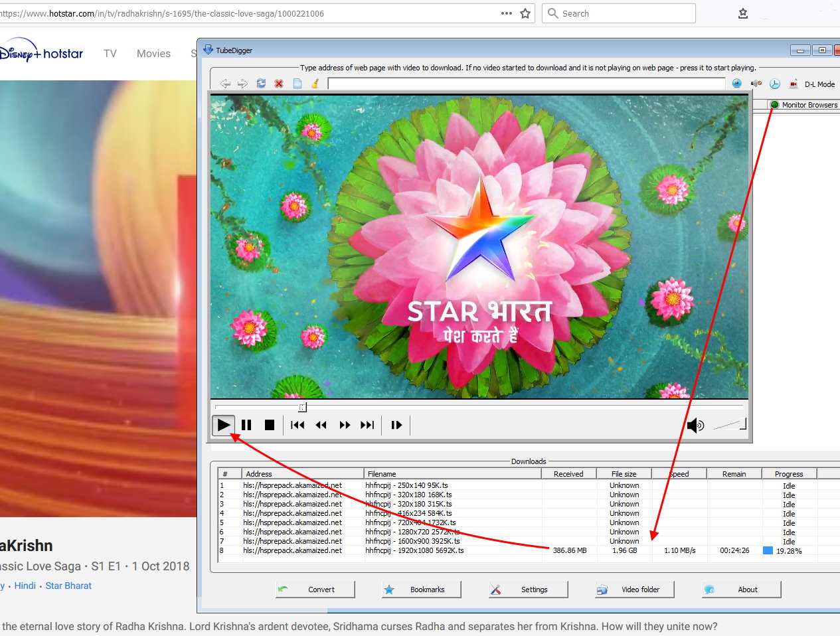Play the video in the player

click(x=224, y=425)
